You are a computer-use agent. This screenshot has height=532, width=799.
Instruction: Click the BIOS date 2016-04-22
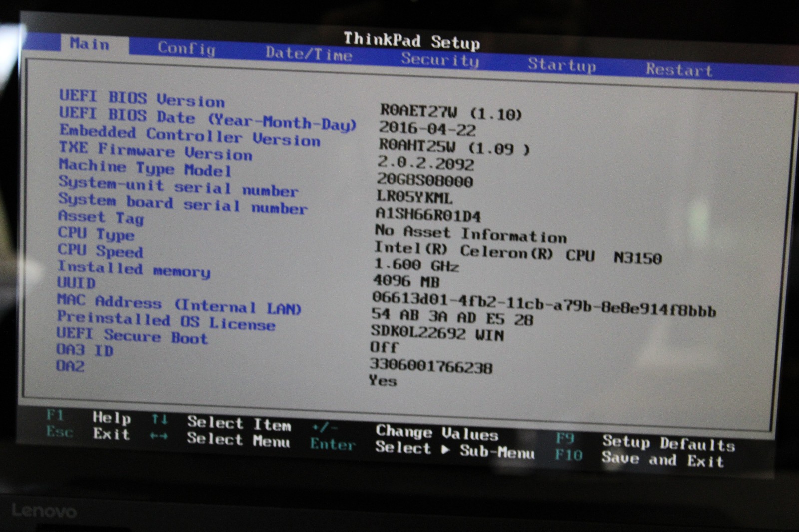click(x=427, y=129)
